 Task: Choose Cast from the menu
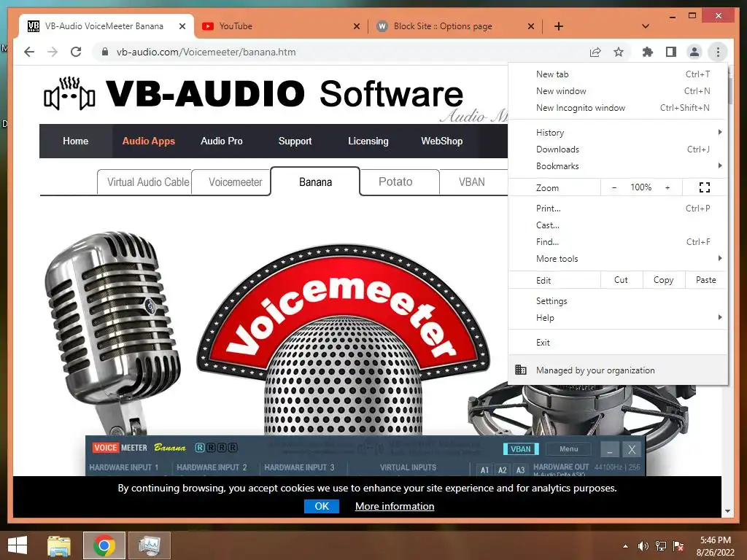click(x=618, y=225)
